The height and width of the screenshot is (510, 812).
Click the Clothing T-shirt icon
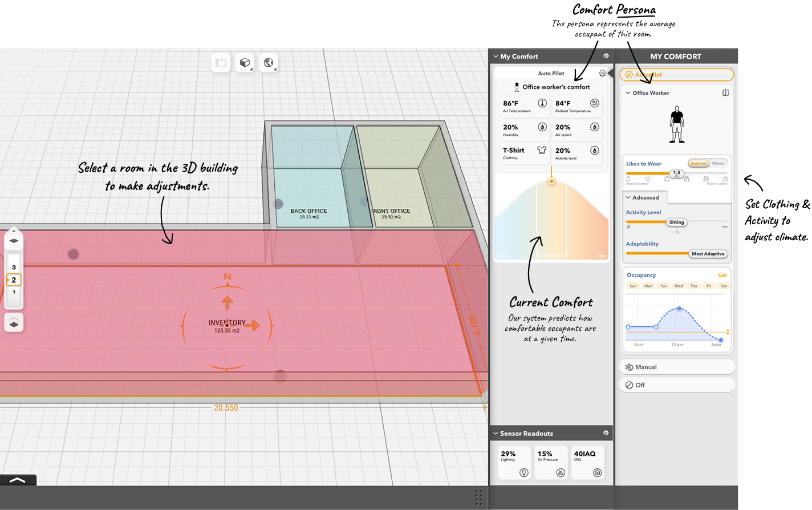point(542,151)
